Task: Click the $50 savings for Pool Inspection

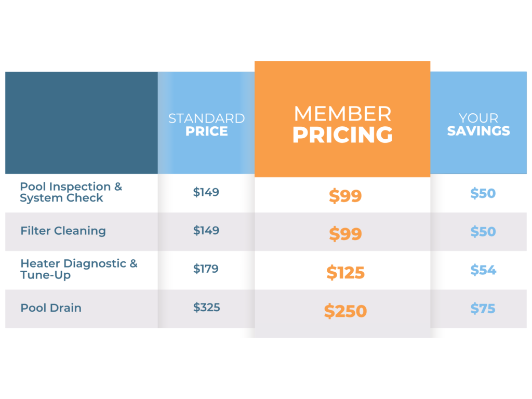Action: tap(483, 193)
